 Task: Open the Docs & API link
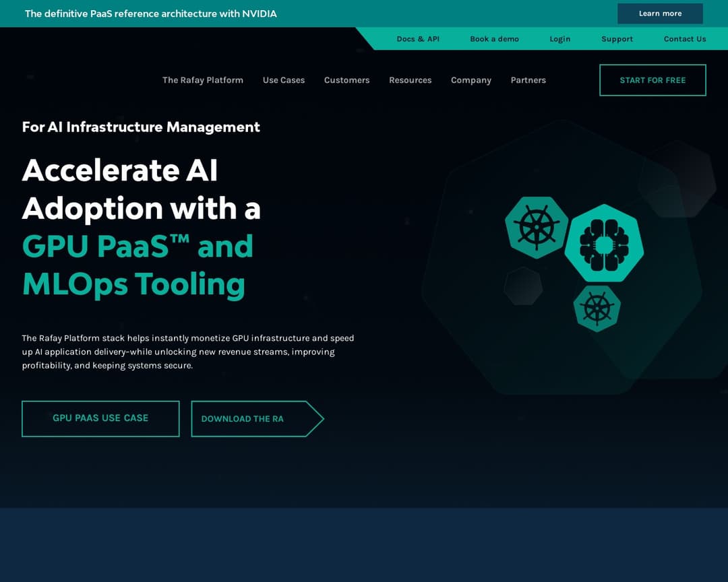pos(418,39)
